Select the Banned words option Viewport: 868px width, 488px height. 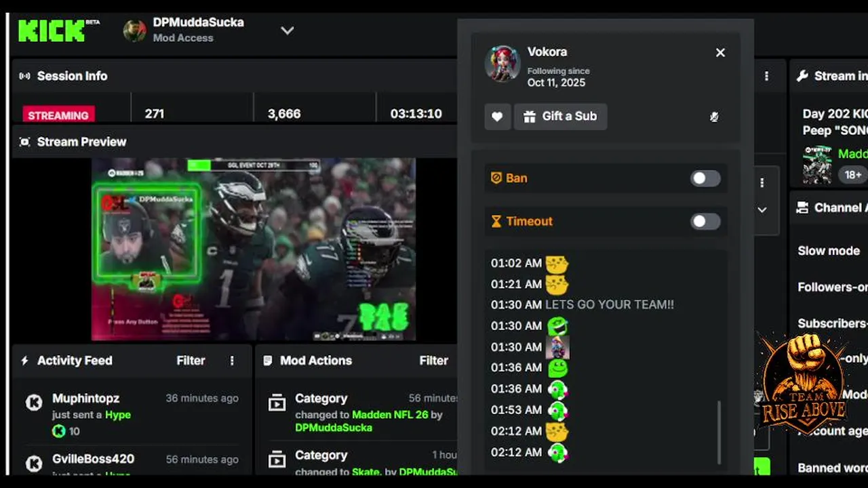pos(833,468)
